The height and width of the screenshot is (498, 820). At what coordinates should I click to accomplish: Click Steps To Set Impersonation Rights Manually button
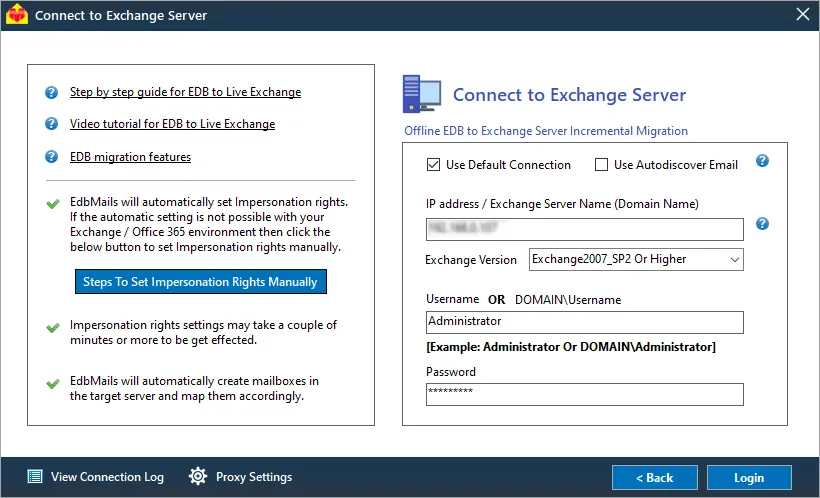click(201, 281)
